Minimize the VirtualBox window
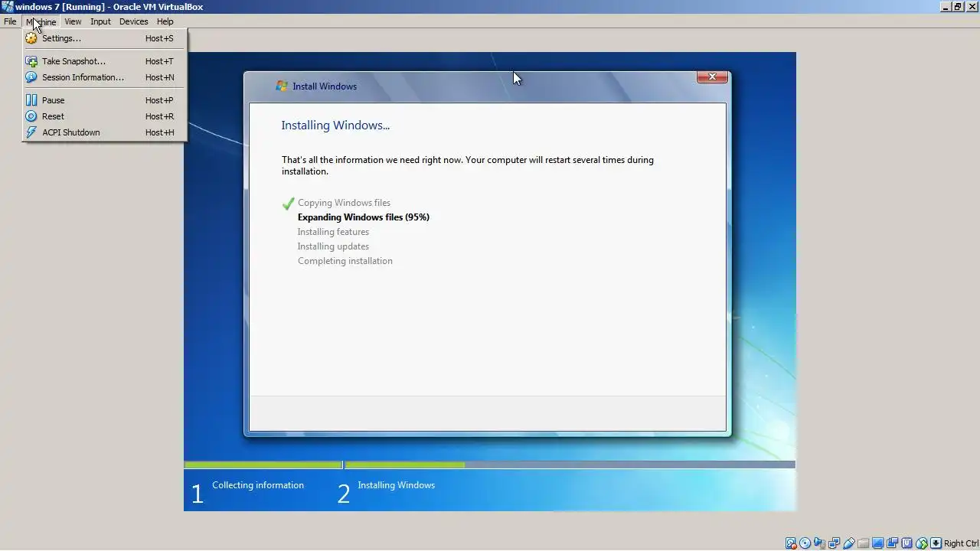The height and width of the screenshot is (551, 980). [946, 7]
